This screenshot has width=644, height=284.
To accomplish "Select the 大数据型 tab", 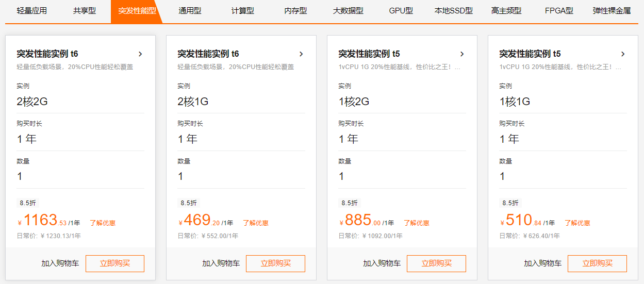I will coord(348,10).
